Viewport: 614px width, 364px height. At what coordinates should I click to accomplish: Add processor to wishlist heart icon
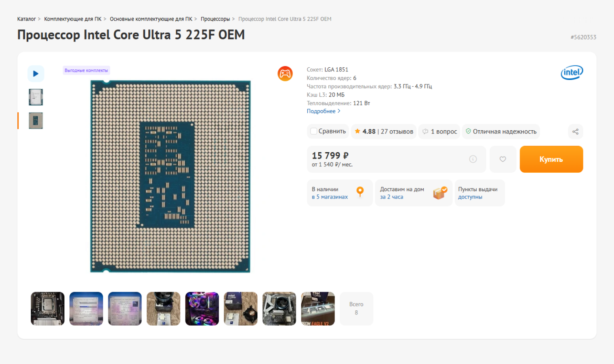pos(503,159)
